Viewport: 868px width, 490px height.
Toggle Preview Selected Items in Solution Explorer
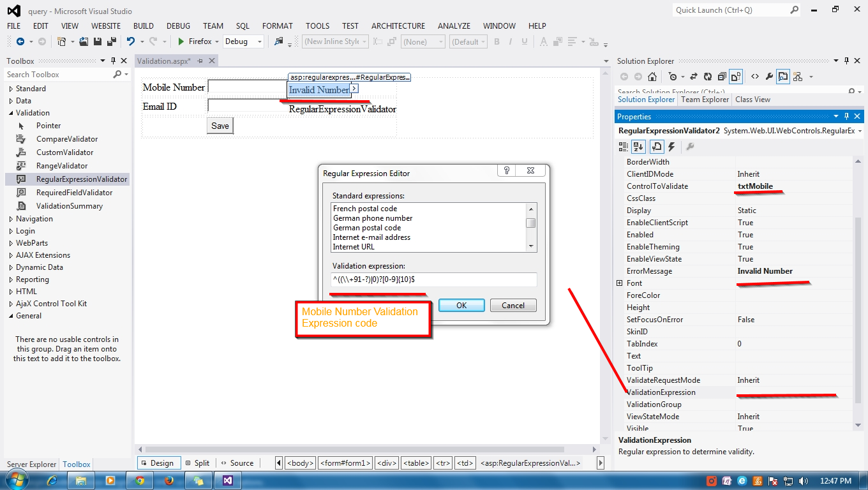pos(783,77)
